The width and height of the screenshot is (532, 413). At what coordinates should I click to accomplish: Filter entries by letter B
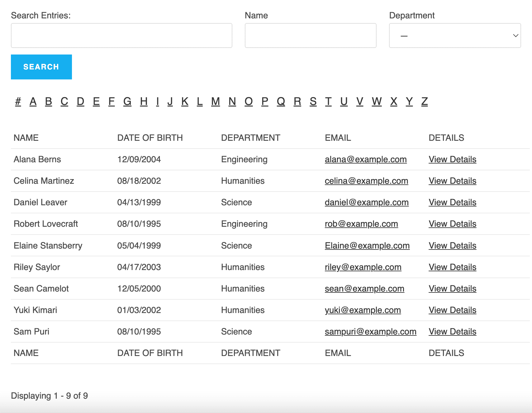pyautogui.click(x=49, y=102)
